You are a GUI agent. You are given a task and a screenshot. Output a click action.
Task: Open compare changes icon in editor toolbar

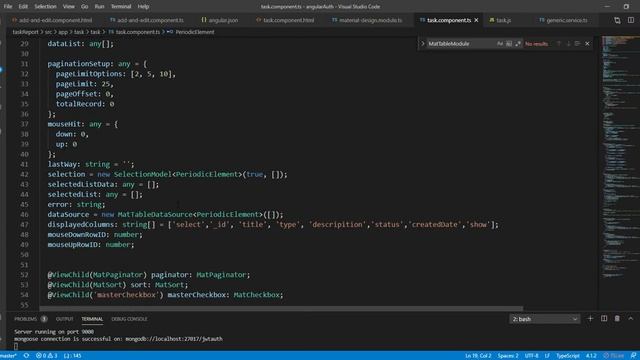click(x=617, y=20)
